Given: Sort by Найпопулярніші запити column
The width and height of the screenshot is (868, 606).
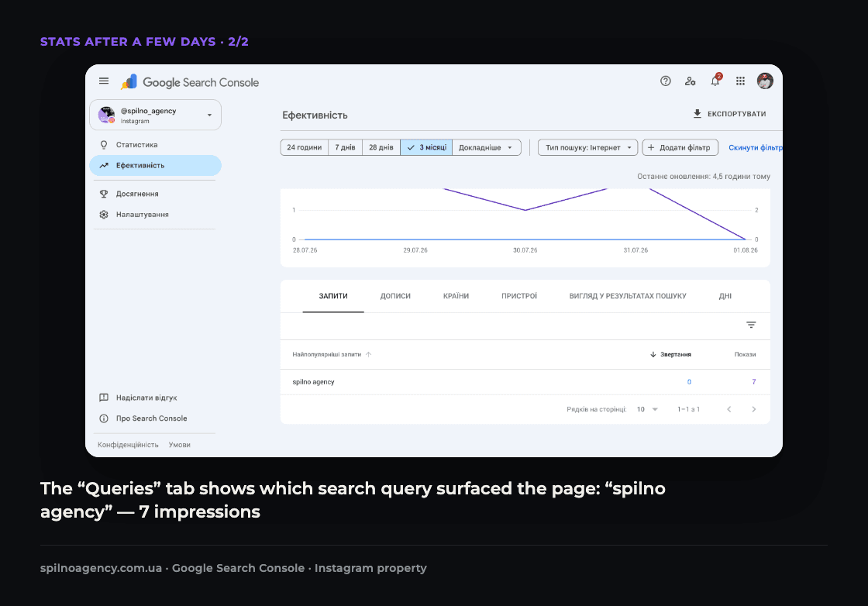Looking at the screenshot, I should pyautogui.click(x=332, y=355).
